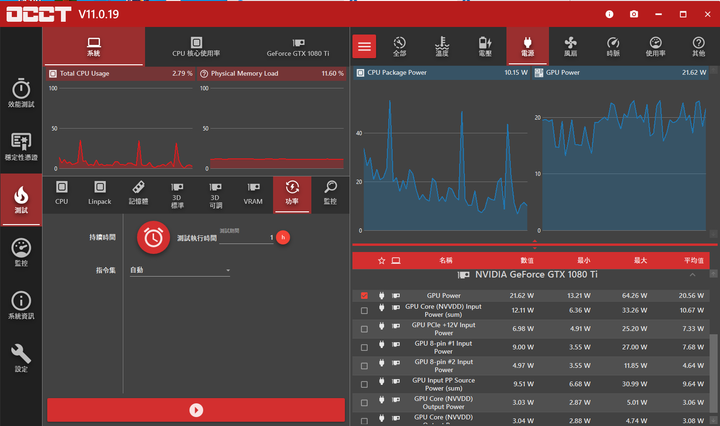
Task: Filter sensors by 溫度 temperature
Action: (442, 46)
